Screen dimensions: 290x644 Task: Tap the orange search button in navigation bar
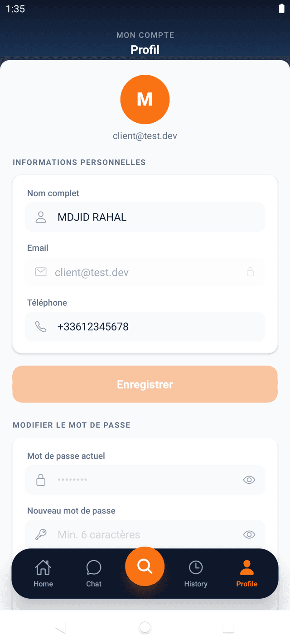(145, 566)
